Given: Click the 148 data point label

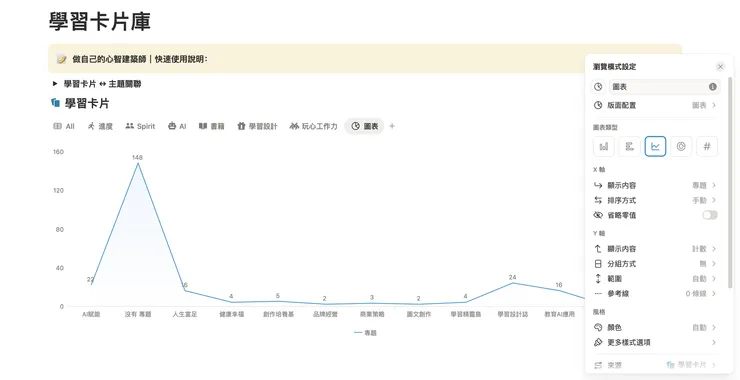Looking at the screenshot, I should [137, 157].
